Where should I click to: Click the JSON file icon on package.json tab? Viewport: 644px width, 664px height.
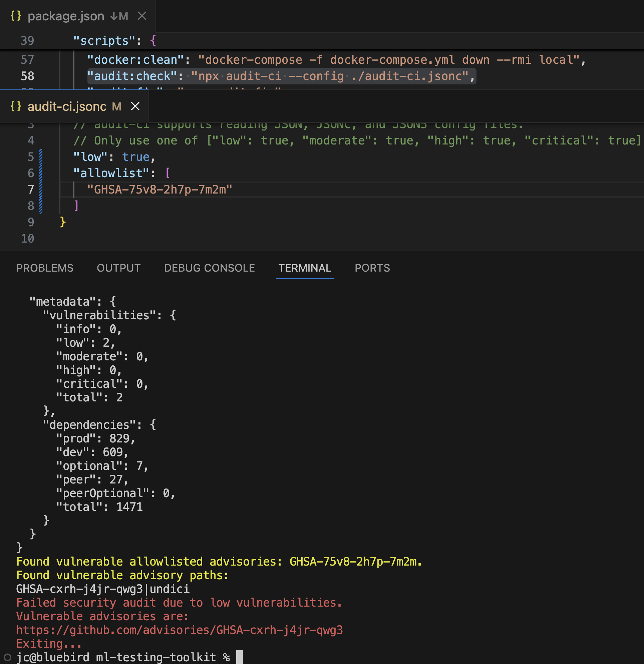16,16
